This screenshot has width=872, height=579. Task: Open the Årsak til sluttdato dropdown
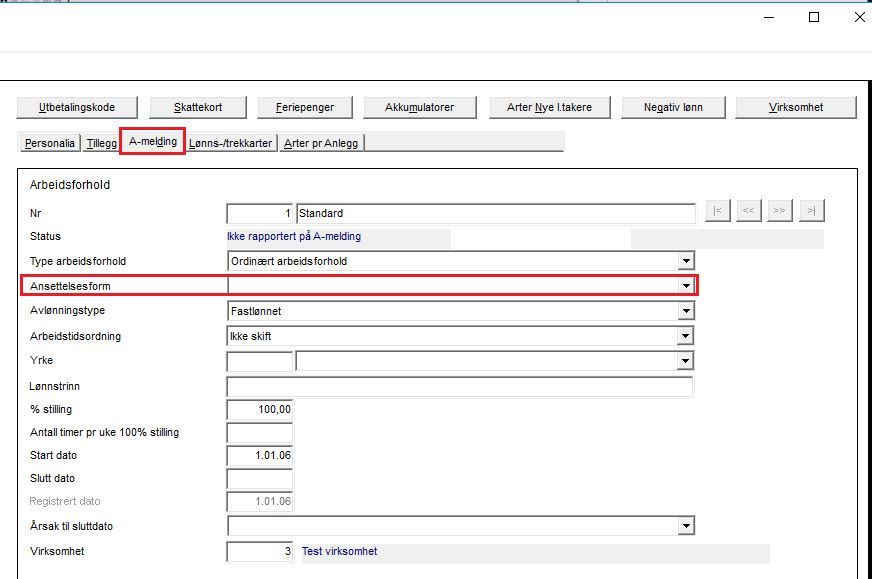click(x=686, y=526)
